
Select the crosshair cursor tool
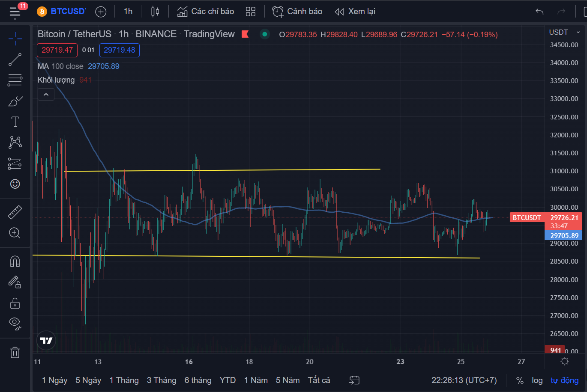(x=15, y=39)
